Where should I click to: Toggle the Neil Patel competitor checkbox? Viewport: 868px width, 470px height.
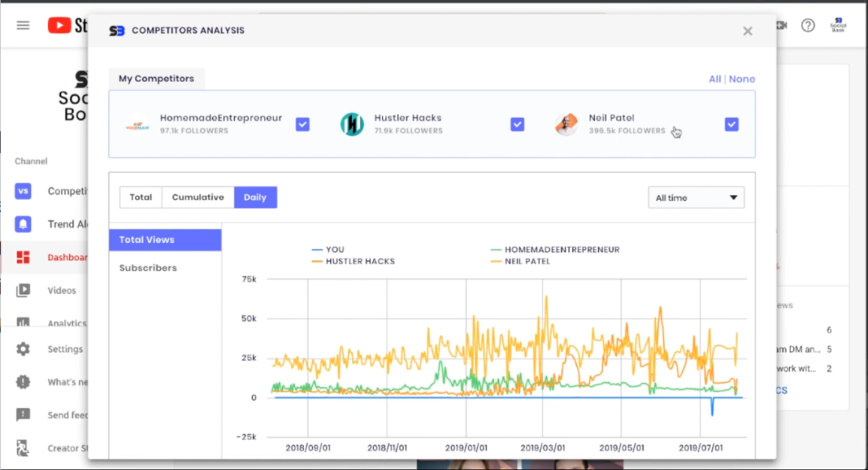coord(731,125)
